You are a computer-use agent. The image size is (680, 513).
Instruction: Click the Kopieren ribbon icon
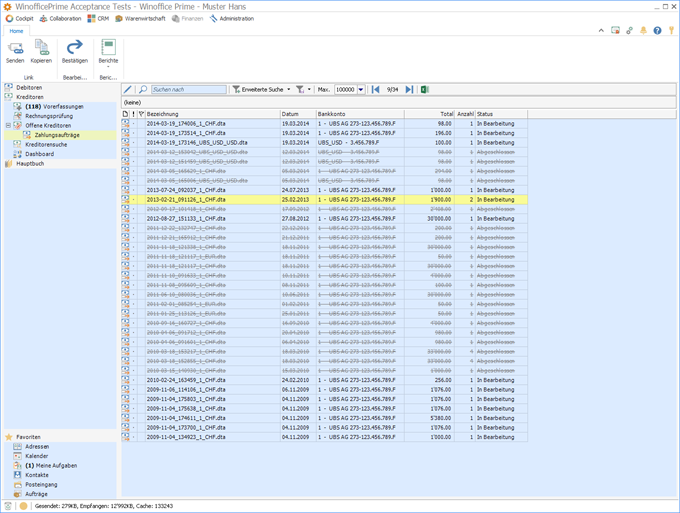tap(42, 48)
